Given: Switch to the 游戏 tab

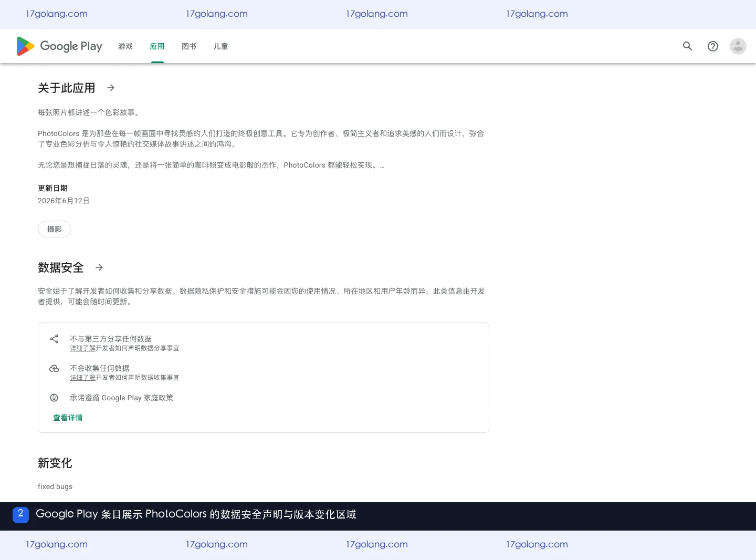Looking at the screenshot, I should click(125, 46).
